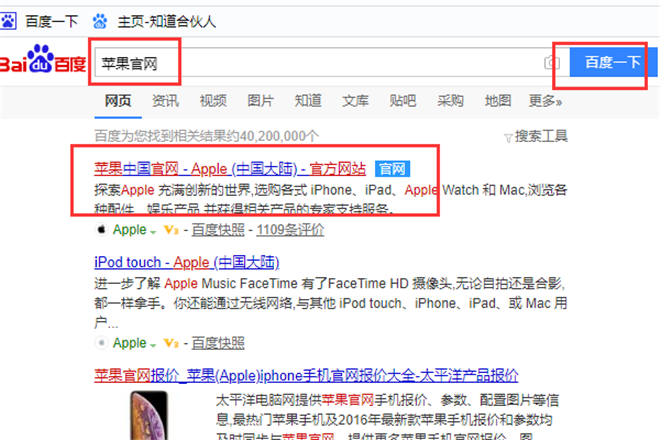The image size is (660, 440).
Task: Click the Apple logo icon under first result
Action: pyautogui.click(x=101, y=229)
